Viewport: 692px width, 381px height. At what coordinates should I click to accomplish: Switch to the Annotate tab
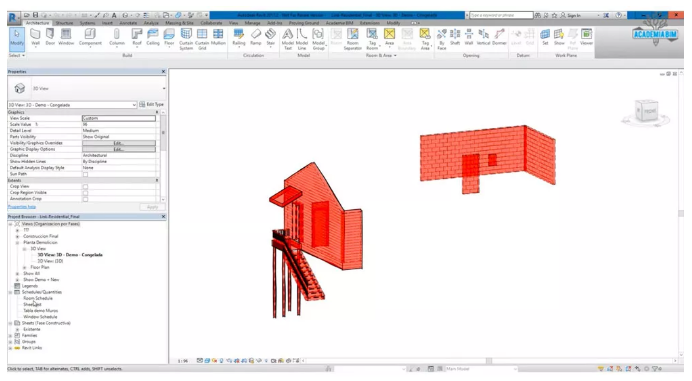click(x=128, y=23)
